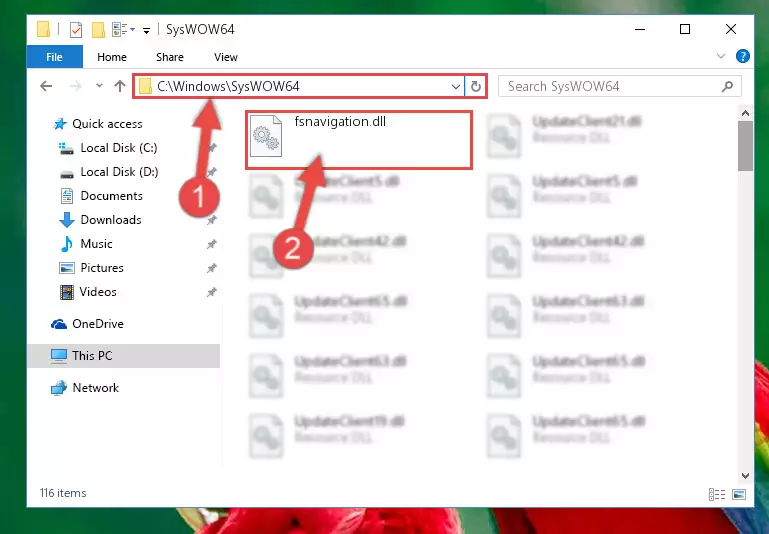Click the 116 items status text
The height and width of the screenshot is (534, 769).
coord(63,493)
